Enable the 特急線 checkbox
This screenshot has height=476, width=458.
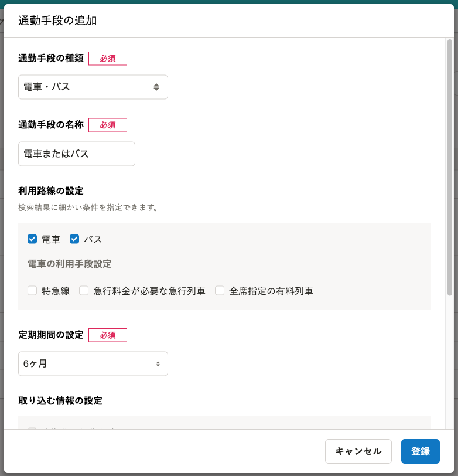click(x=32, y=291)
